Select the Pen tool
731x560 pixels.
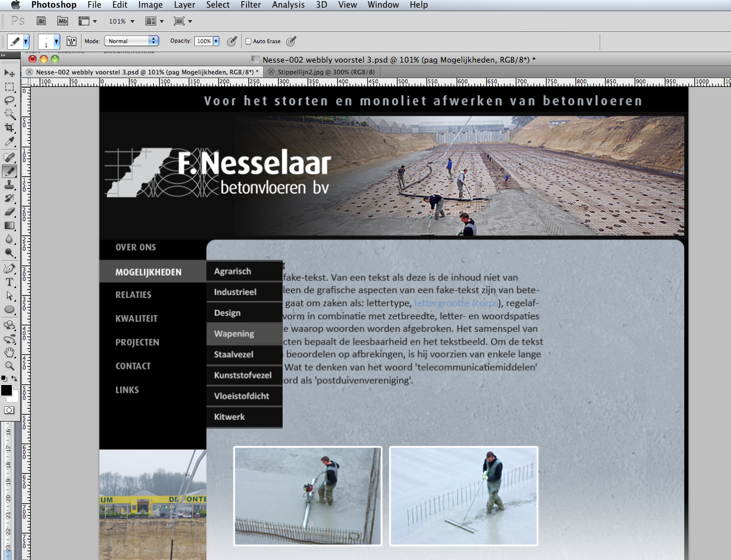(x=9, y=268)
